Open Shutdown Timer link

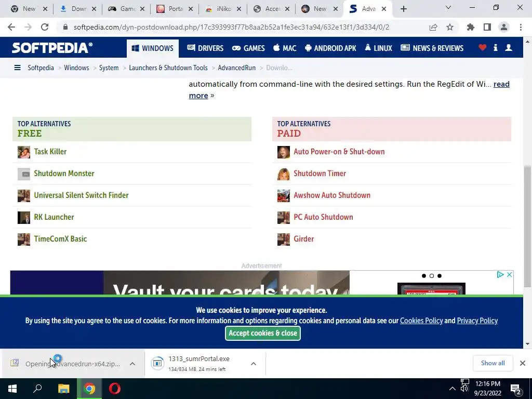click(x=320, y=174)
